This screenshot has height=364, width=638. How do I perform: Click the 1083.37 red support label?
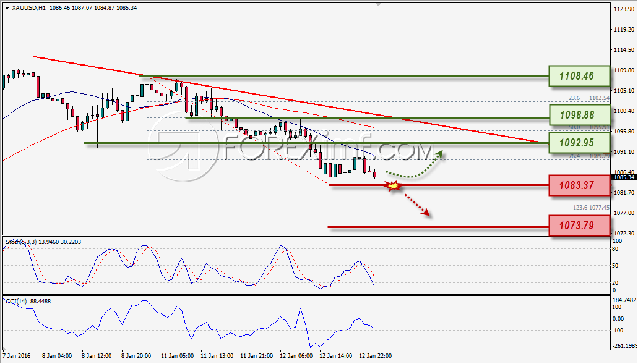pyautogui.click(x=579, y=185)
